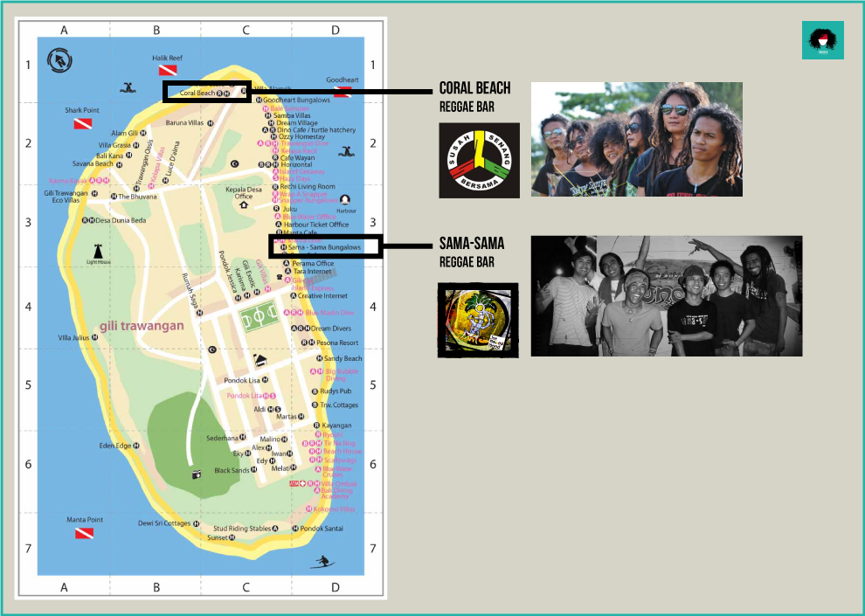Click the 'Samba Villas' label
Screen dimensions: 865x616
(x=292, y=116)
